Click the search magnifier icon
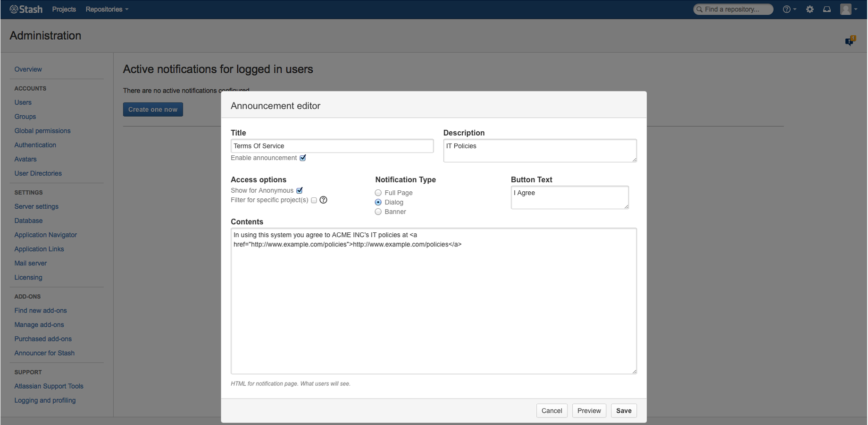The image size is (868, 425). [700, 9]
